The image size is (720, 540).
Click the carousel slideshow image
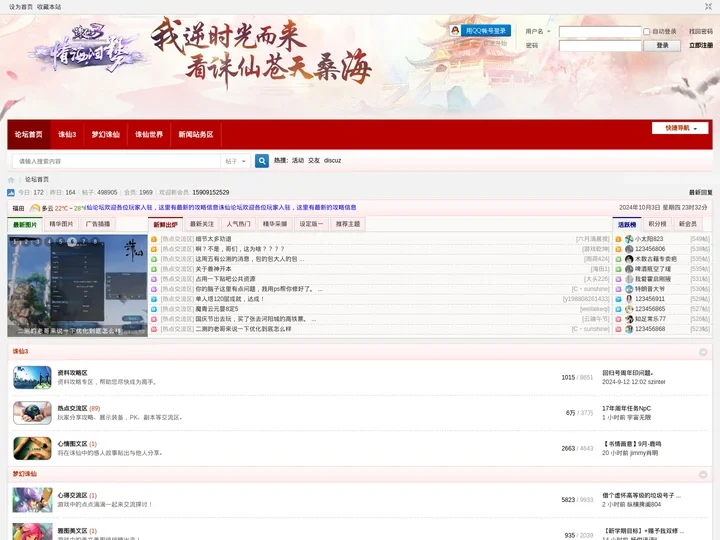(77, 286)
